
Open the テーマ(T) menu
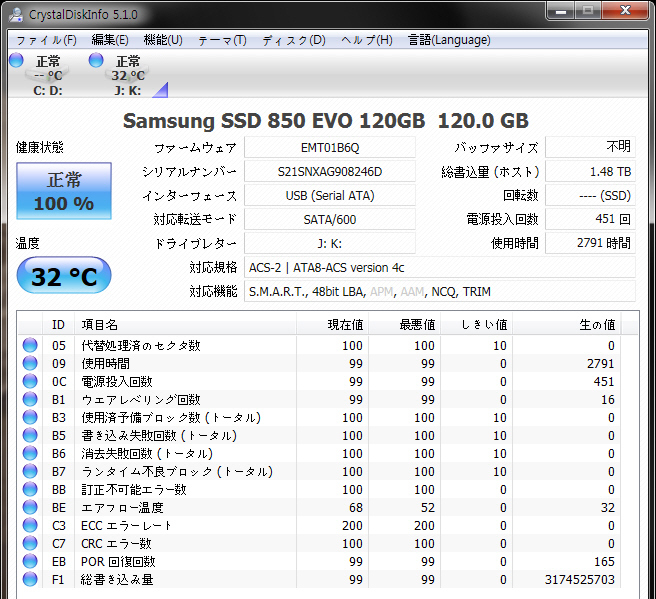pos(222,40)
